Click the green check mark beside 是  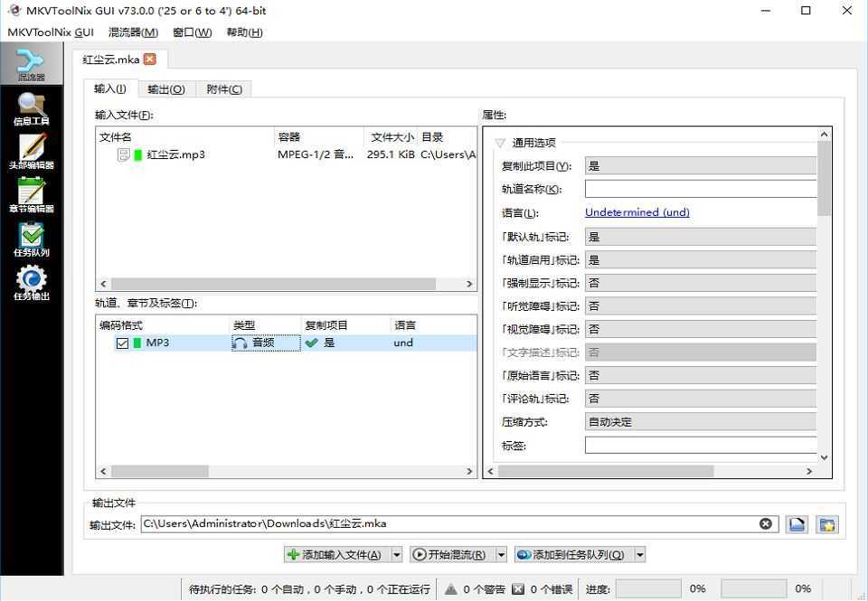311,343
